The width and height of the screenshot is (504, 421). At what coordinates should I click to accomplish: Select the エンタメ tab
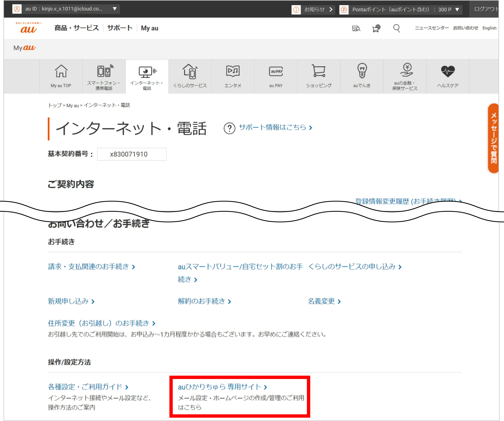pyautogui.click(x=233, y=76)
